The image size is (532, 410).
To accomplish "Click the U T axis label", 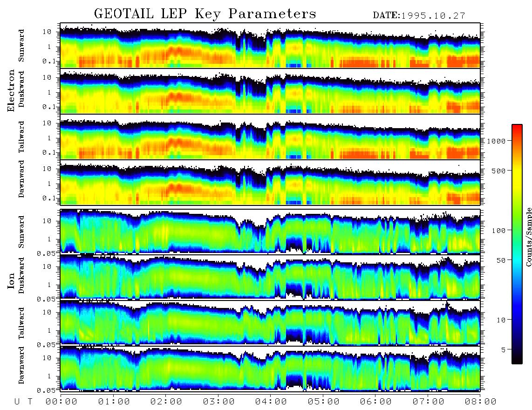I will [x=23, y=402].
